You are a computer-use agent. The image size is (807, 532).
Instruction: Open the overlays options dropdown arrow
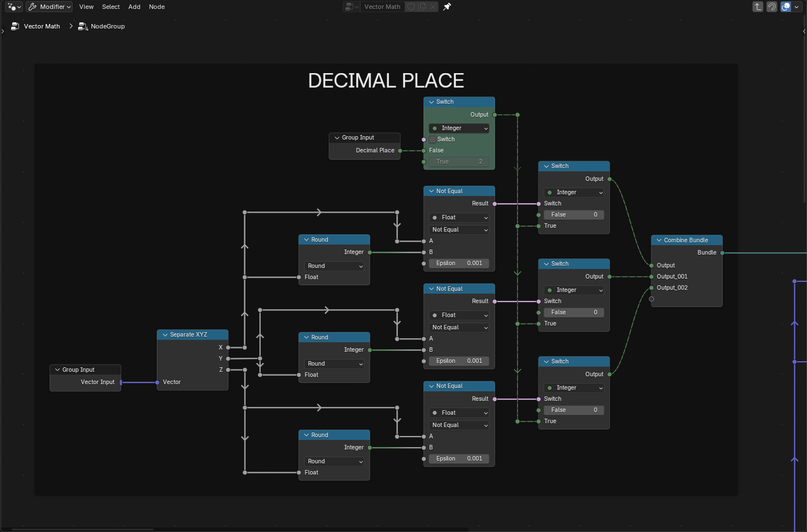point(796,7)
